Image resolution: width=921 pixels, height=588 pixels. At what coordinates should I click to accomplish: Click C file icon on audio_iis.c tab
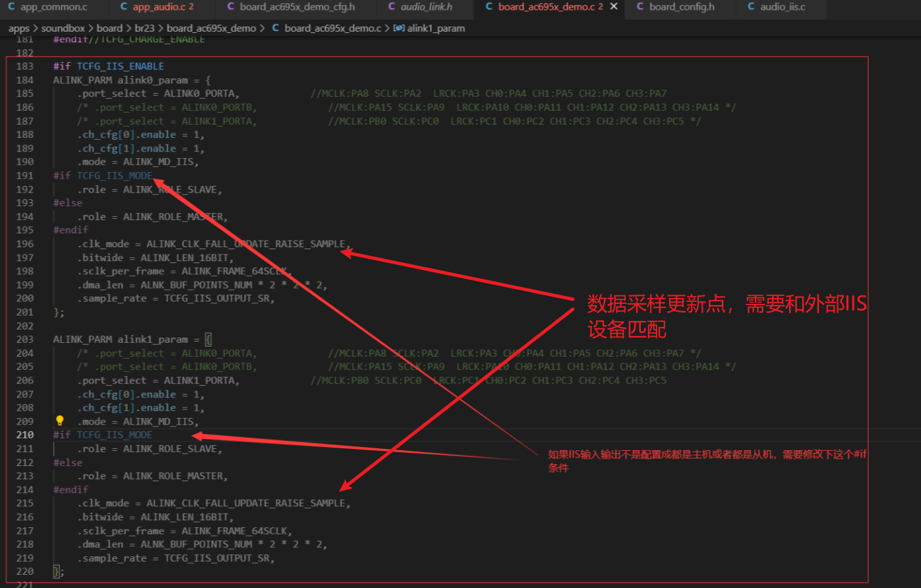(752, 7)
